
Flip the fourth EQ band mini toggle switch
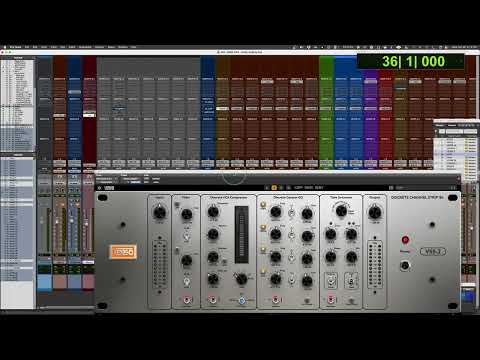(291, 280)
